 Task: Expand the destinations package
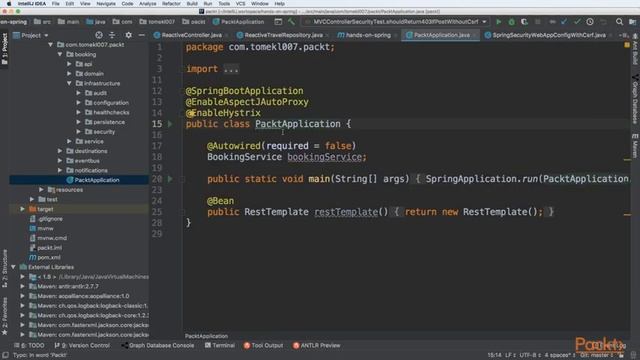tap(60, 151)
